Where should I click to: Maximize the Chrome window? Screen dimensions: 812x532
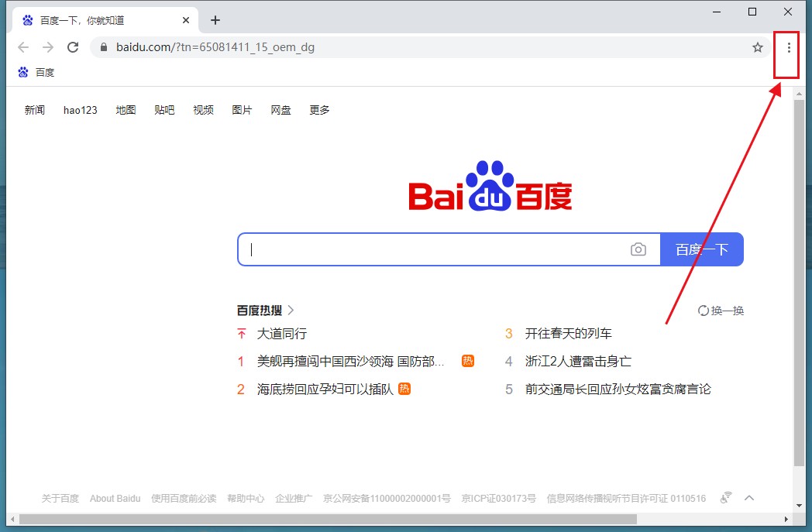(752, 12)
